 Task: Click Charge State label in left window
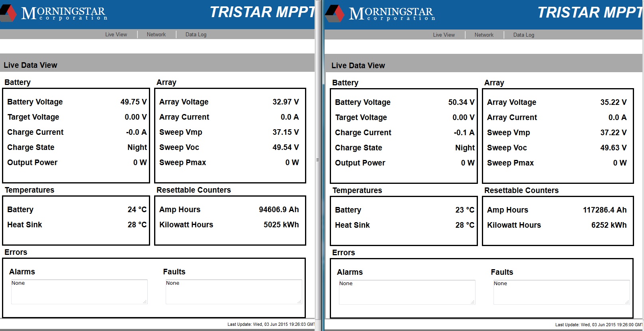[x=31, y=147]
